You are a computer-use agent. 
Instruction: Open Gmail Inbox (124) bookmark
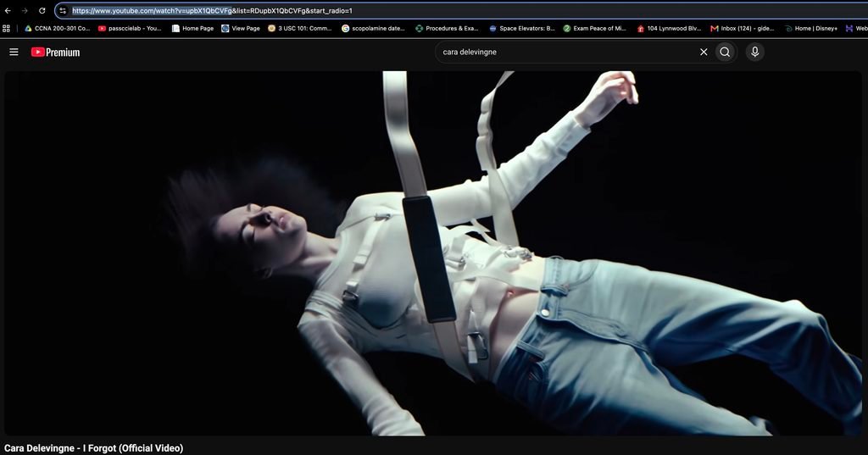click(x=743, y=28)
